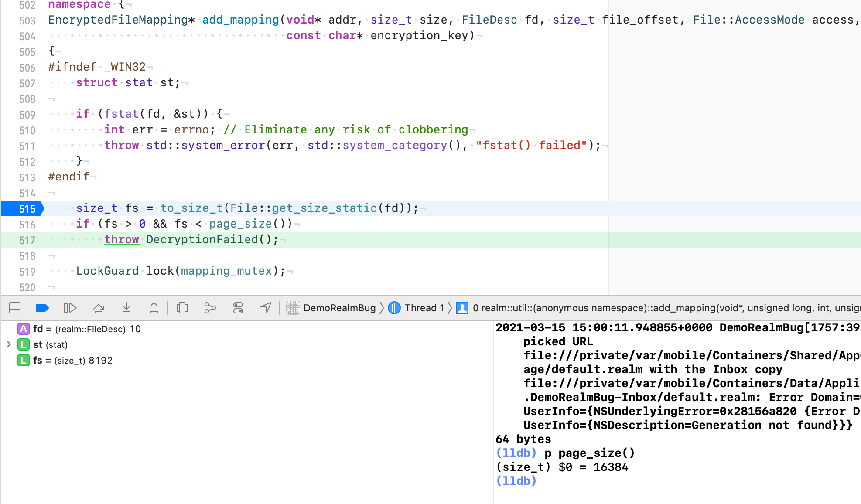Open the Thread 1 jump bar menu
Screen dimensions: 861x504
pyautogui.click(x=424, y=308)
